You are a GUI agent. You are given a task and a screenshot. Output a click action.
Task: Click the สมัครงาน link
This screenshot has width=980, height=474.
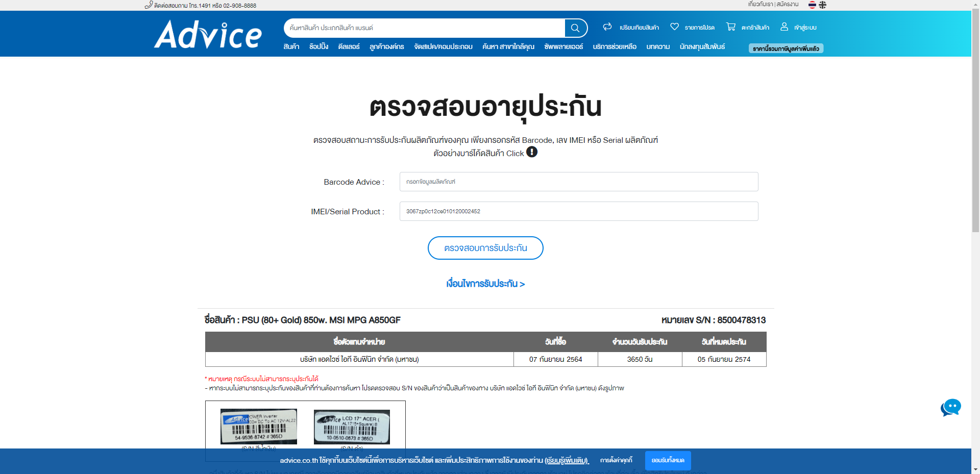pos(788,4)
